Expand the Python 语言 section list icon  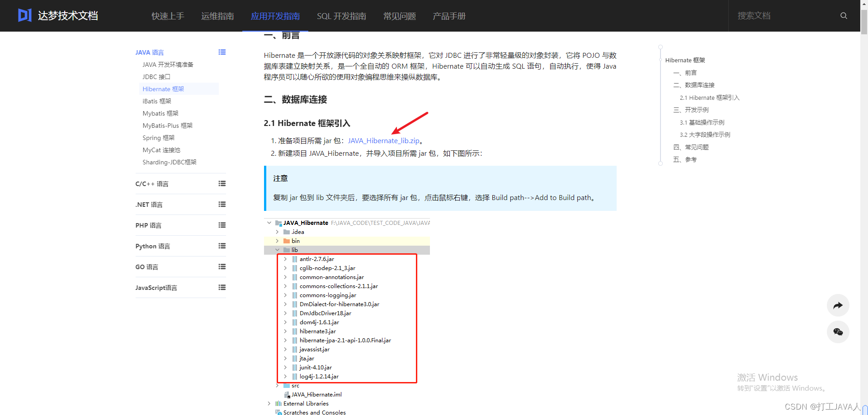222,246
